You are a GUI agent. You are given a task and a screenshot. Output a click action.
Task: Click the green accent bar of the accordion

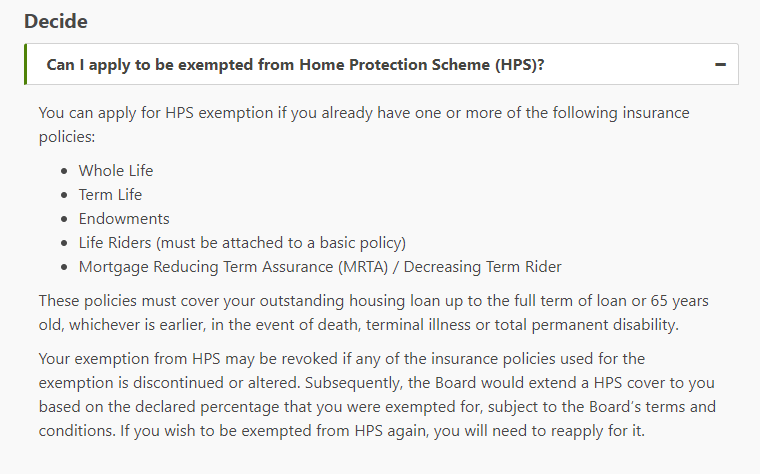pos(26,64)
